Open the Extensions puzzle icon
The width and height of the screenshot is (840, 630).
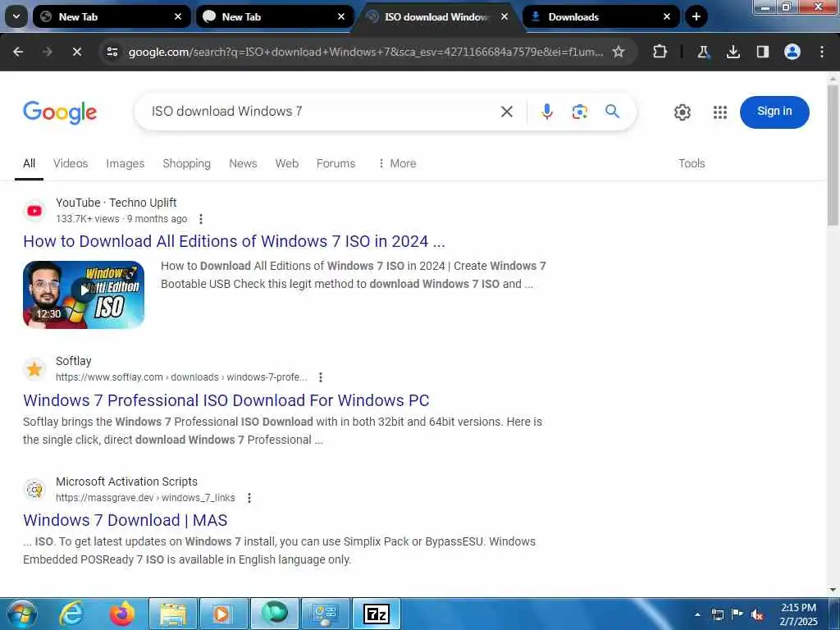[660, 52]
